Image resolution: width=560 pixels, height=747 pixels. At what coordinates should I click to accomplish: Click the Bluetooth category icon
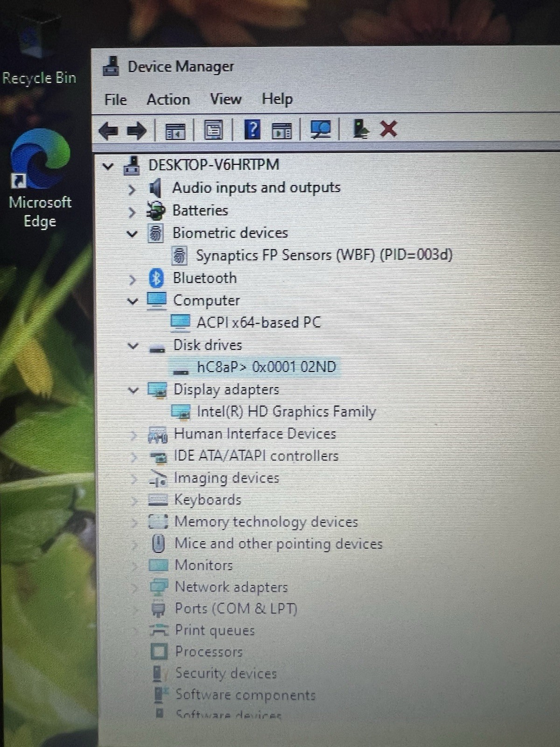[156, 278]
